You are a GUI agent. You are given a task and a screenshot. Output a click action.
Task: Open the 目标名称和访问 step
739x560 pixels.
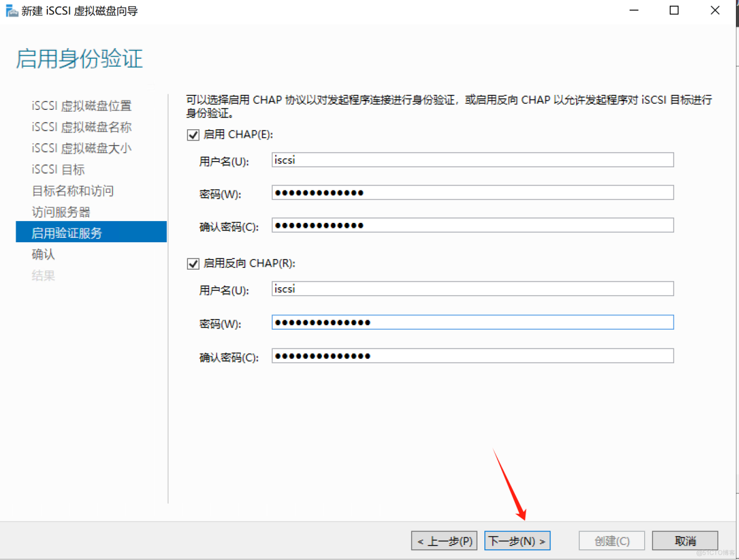(x=72, y=191)
